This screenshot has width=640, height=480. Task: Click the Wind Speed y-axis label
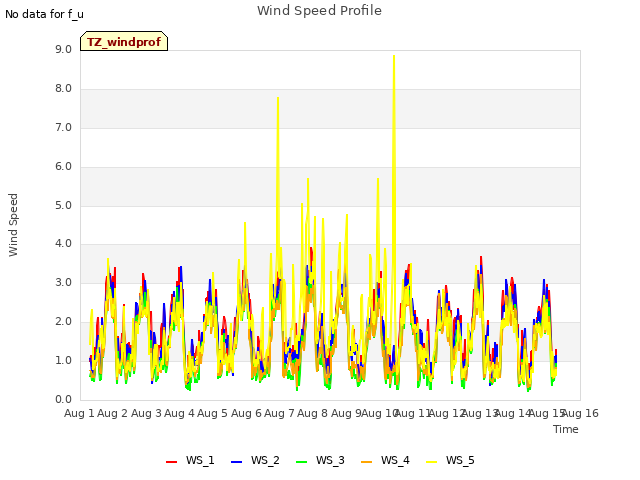coord(13,225)
